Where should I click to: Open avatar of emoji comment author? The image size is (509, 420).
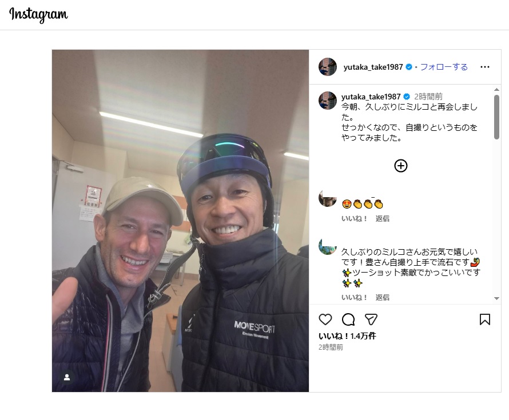click(328, 198)
